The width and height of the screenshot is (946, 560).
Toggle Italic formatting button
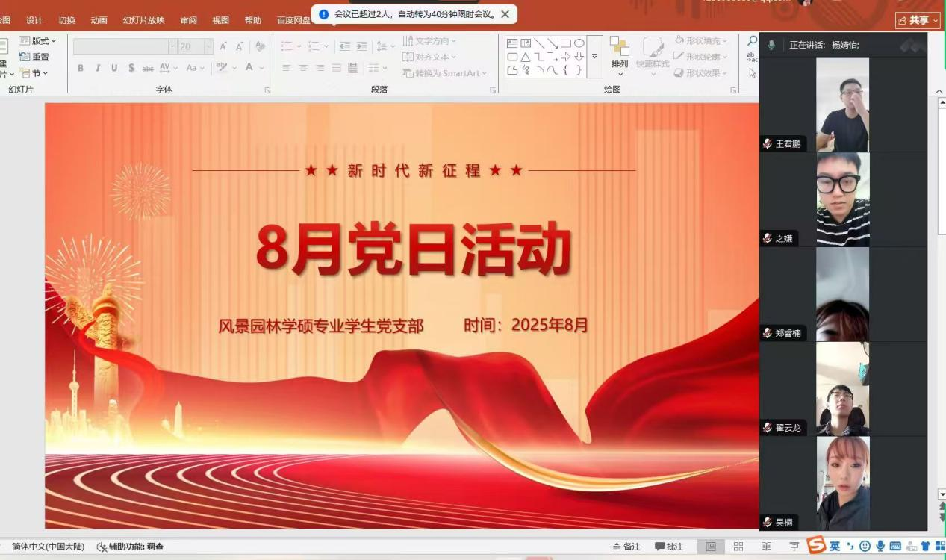pyautogui.click(x=98, y=68)
